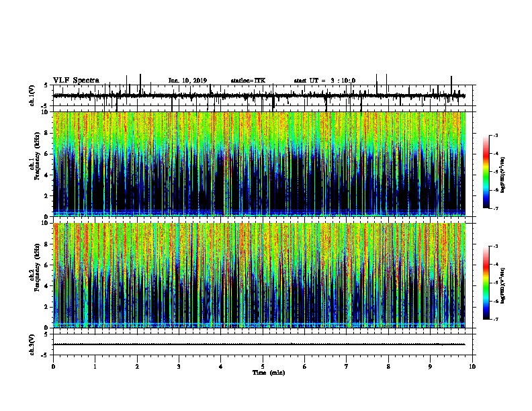Click the -7 label on ch.1 colorbar
Viewport: 532px width, 411px height.
pyautogui.click(x=496, y=208)
